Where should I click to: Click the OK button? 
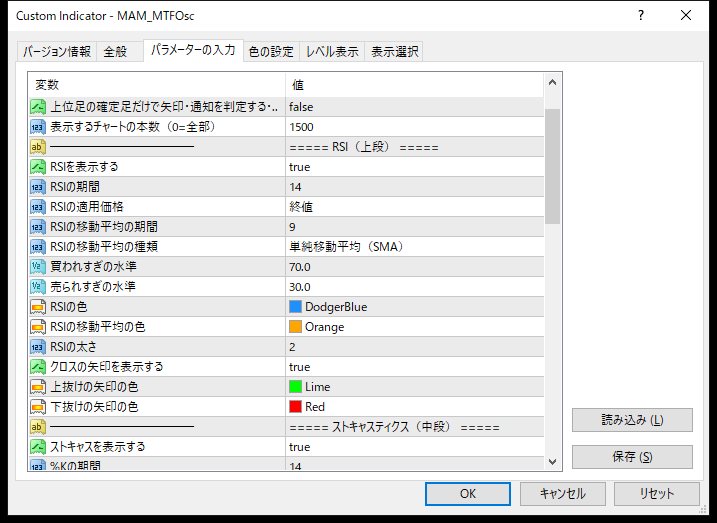pyautogui.click(x=468, y=494)
